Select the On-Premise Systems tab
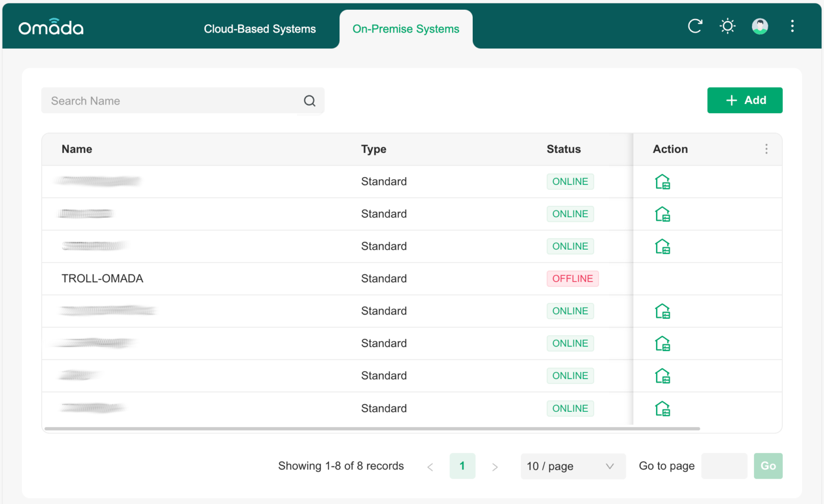This screenshot has height=504, width=824. [x=406, y=29]
